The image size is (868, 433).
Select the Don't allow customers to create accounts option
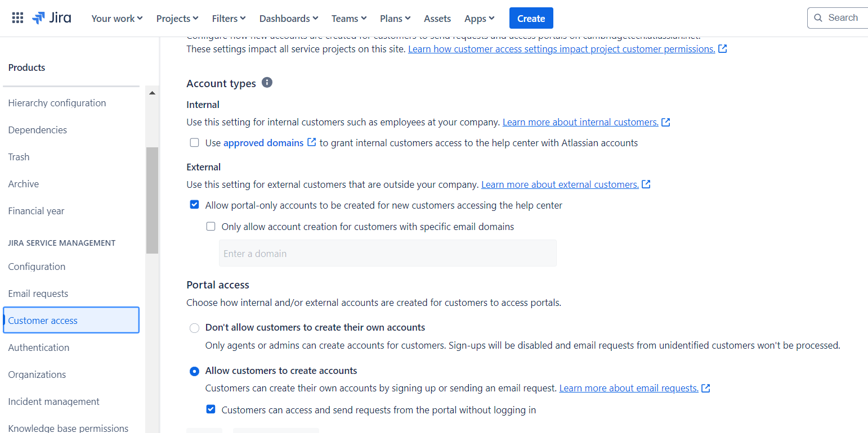tap(194, 328)
